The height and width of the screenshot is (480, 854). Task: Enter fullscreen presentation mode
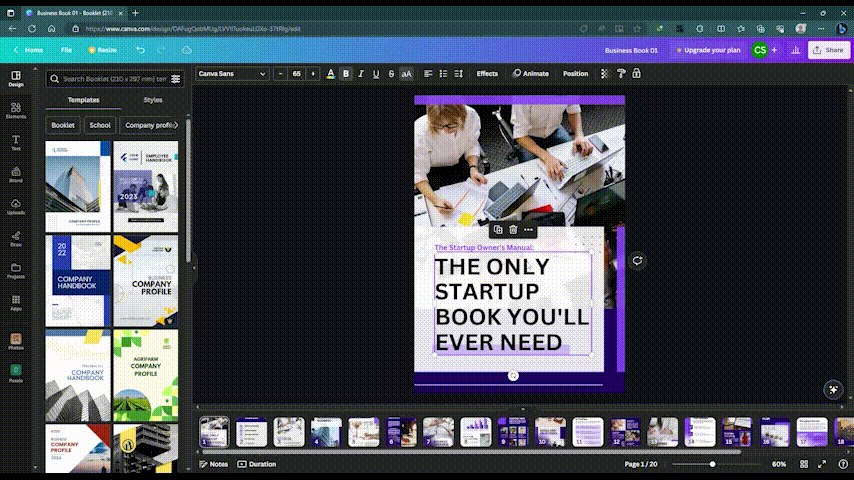(x=822, y=464)
